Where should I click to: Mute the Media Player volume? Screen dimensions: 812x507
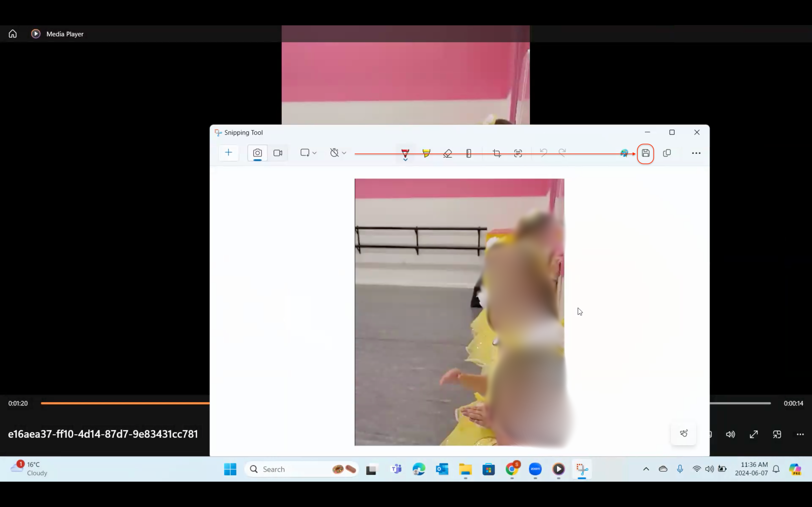point(730,434)
